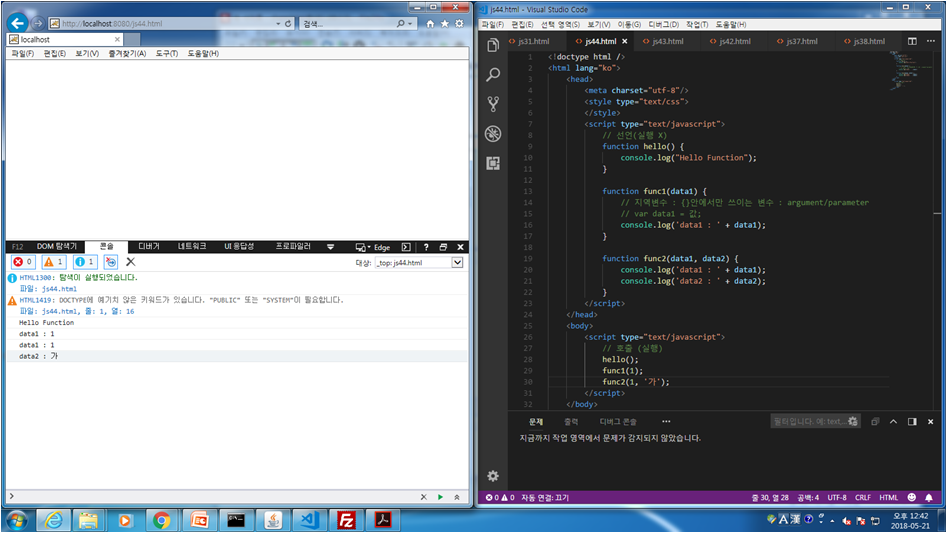Close the localhost tab in Internet Explorer
The image size is (947, 533).
(117, 39)
